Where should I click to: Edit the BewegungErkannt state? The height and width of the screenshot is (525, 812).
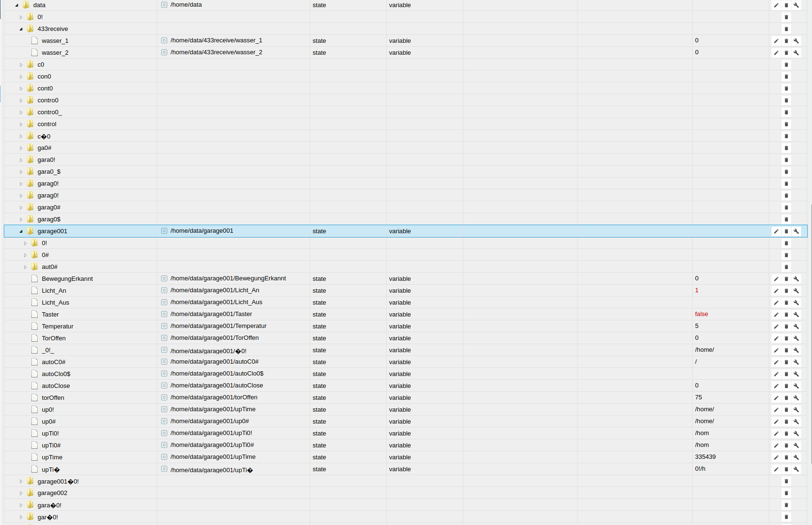(x=776, y=279)
